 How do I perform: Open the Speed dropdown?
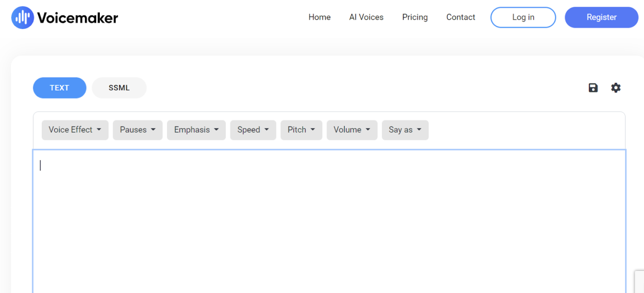pyautogui.click(x=253, y=130)
